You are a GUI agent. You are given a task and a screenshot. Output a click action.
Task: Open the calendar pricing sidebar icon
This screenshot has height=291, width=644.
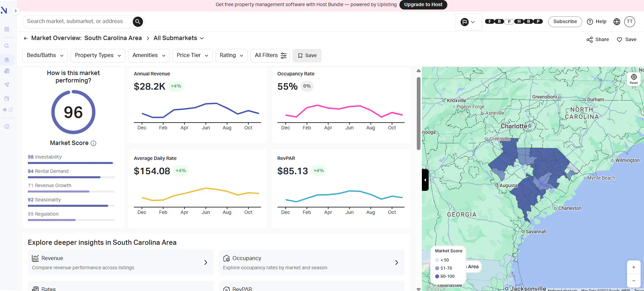[x=7, y=98]
